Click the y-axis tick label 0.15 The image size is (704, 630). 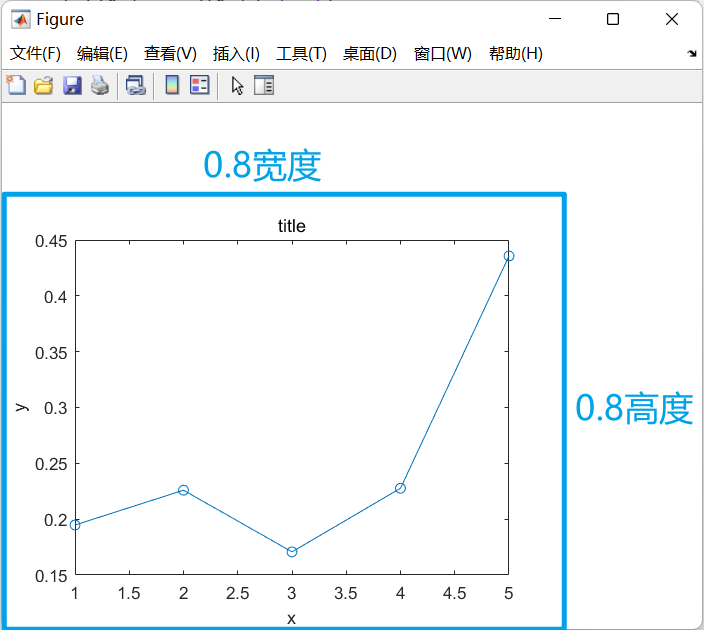click(51, 576)
